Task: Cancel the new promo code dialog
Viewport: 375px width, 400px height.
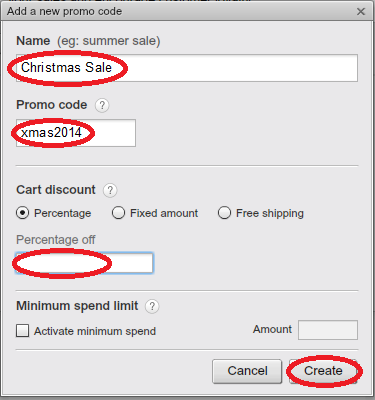Action: (x=247, y=371)
